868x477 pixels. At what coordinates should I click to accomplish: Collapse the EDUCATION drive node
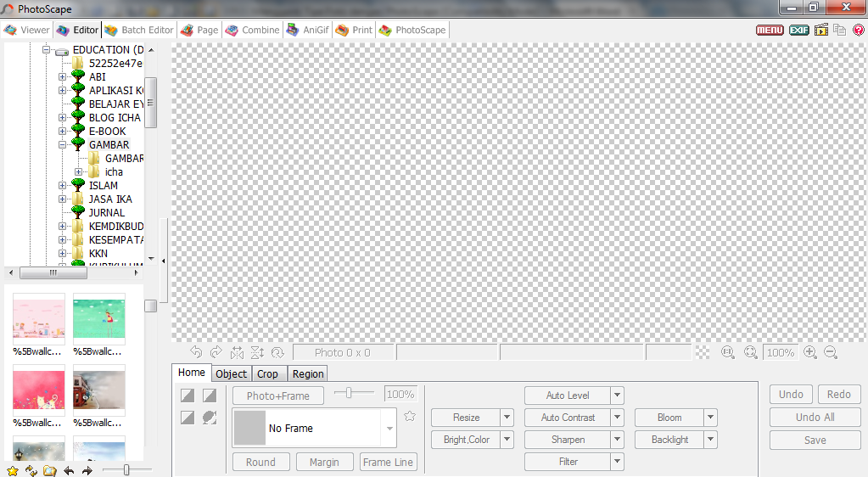tap(47, 49)
